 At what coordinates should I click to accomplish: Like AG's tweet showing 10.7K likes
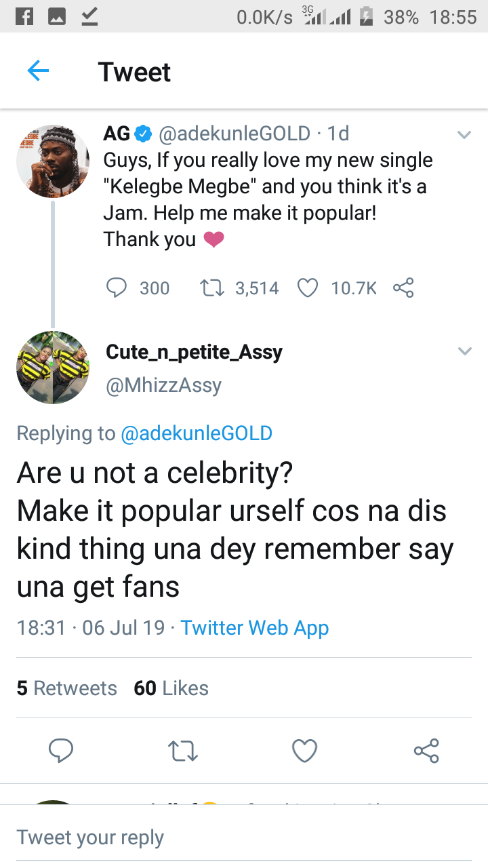(308, 288)
